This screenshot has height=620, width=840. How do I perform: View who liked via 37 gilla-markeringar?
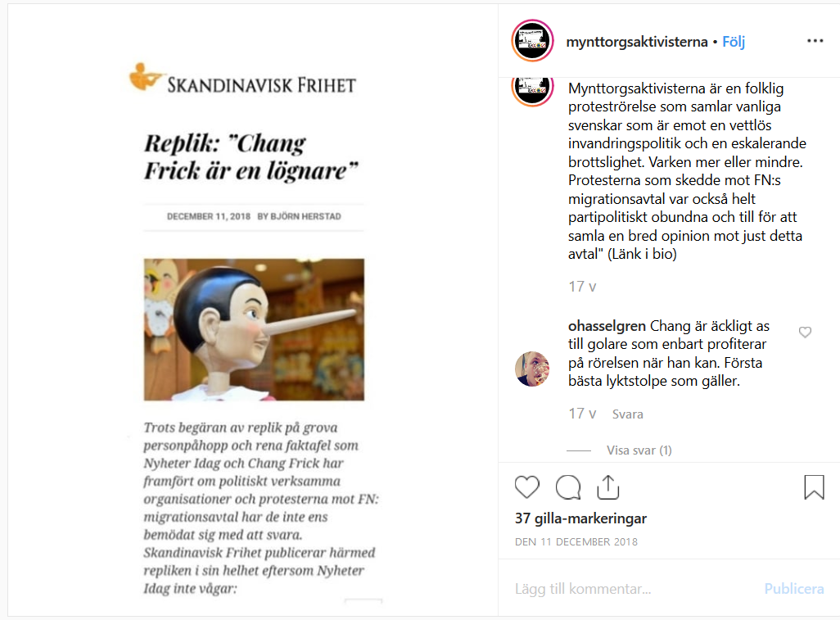point(580,518)
